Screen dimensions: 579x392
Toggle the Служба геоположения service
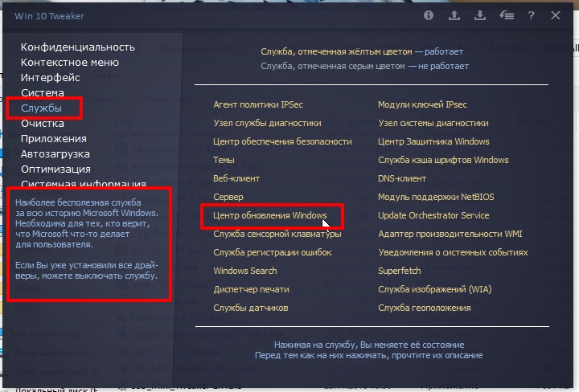[425, 308]
